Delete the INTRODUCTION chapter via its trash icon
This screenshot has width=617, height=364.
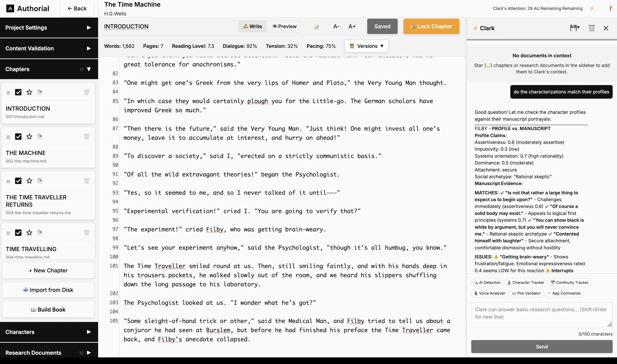coord(86,92)
